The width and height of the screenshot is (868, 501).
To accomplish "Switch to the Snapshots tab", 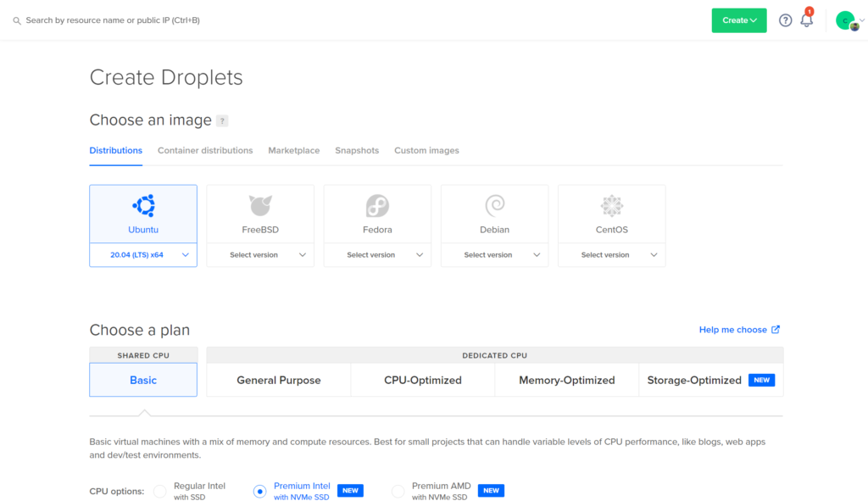I will click(x=357, y=151).
